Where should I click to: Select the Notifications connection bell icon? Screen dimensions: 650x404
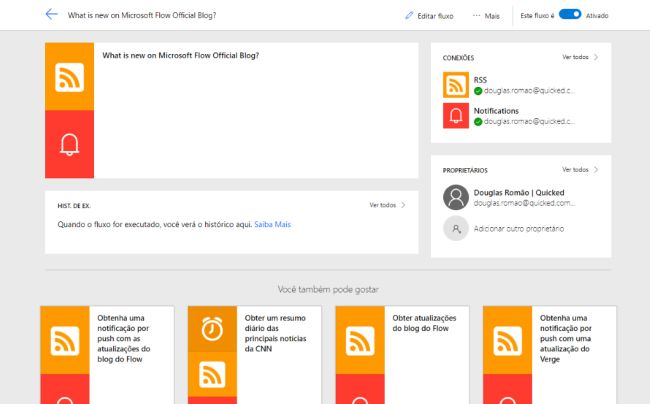456,116
